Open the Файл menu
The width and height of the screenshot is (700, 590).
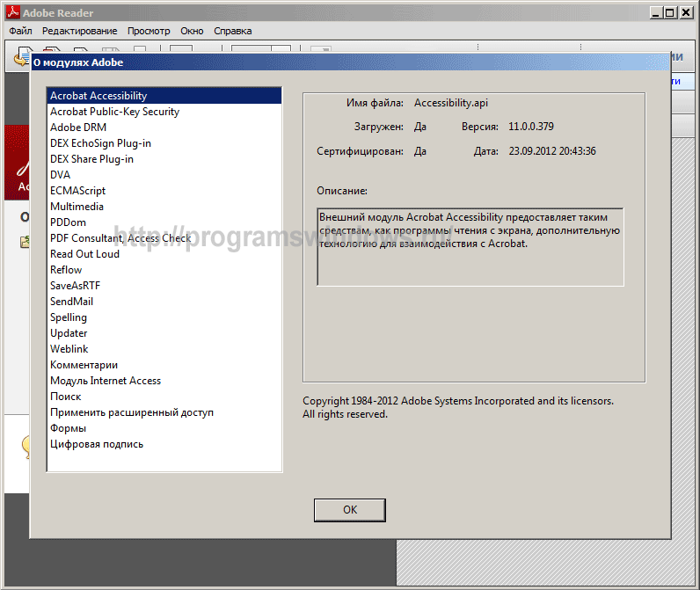20,31
